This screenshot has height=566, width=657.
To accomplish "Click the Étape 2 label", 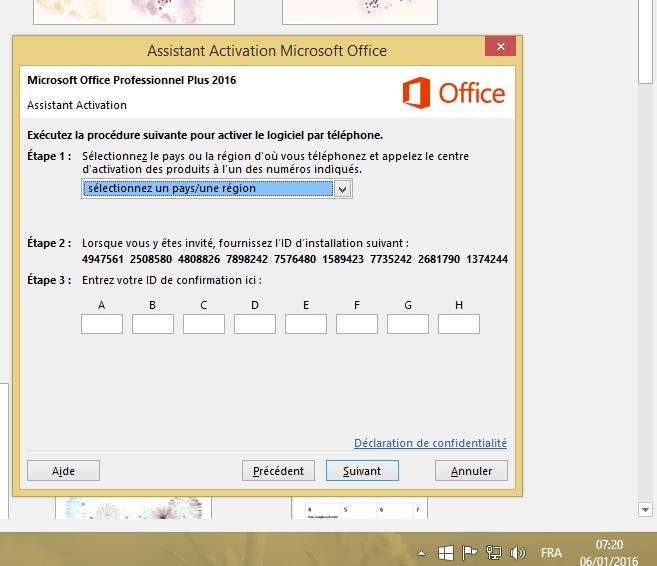I will [49, 243].
